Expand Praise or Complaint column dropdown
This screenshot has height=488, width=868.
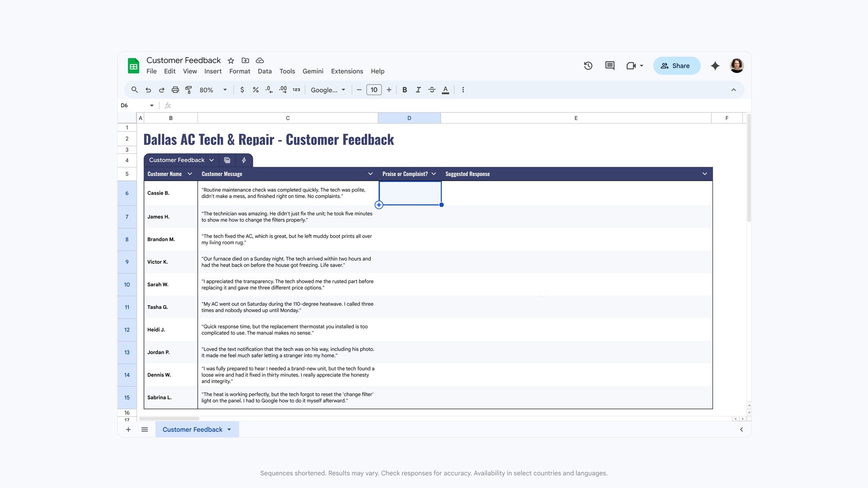[434, 174]
